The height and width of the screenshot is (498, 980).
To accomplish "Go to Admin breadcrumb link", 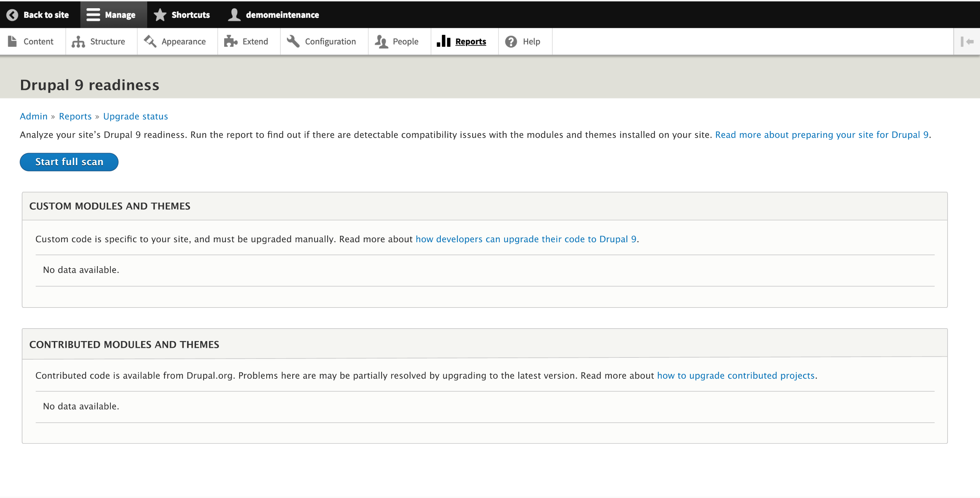I will click(x=33, y=116).
